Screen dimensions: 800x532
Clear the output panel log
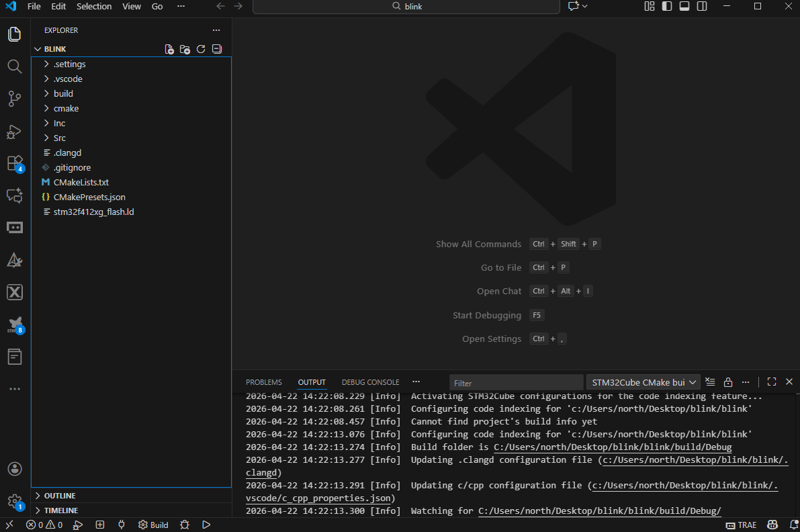point(710,382)
